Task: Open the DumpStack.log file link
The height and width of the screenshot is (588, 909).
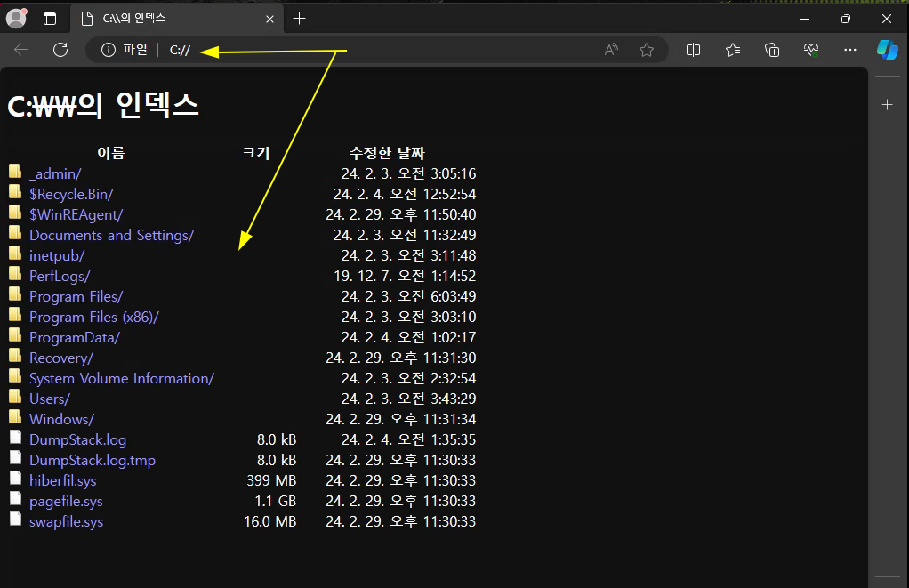Action: (x=77, y=440)
